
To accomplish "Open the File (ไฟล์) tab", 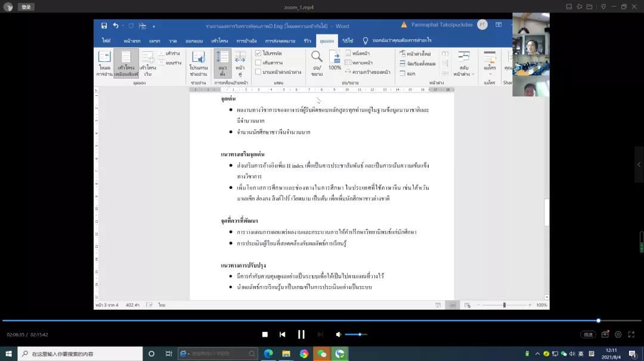I will point(106,40).
